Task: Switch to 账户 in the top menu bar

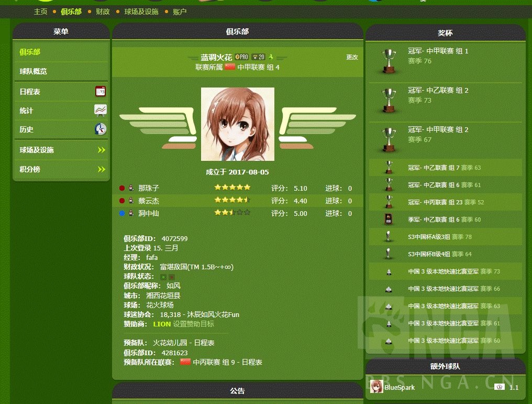Action: (180, 11)
